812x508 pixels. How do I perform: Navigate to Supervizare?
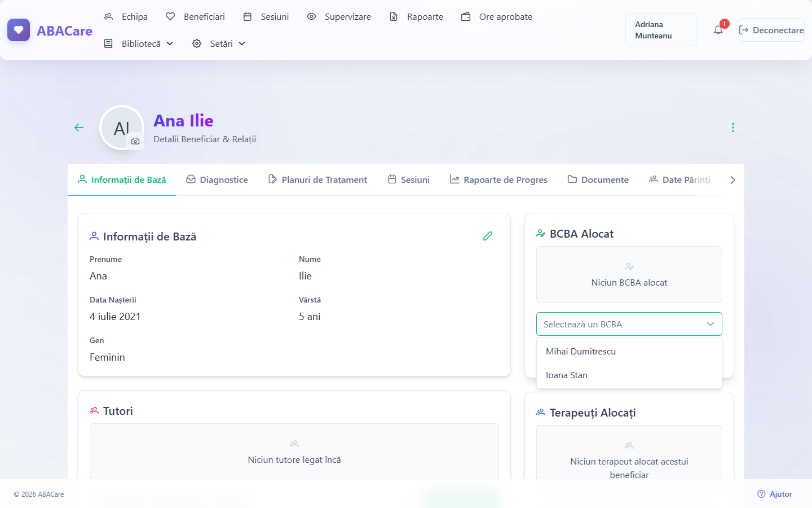pyautogui.click(x=339, y=16)
